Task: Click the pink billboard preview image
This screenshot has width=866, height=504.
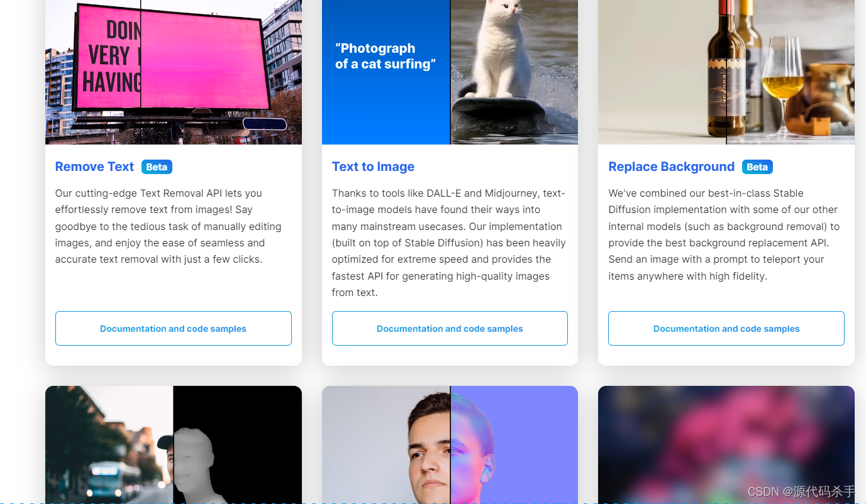Action: click(174, 72)
